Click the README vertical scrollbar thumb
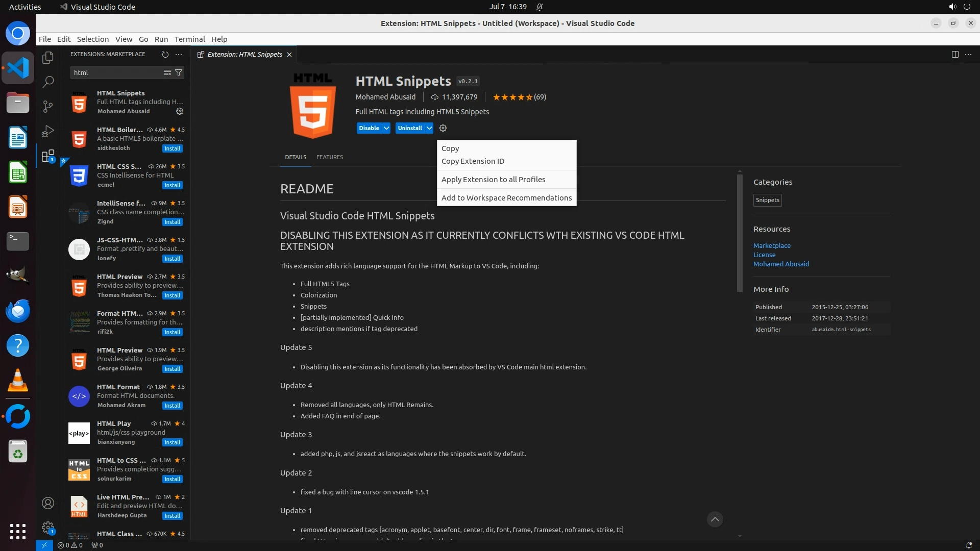 pyautogui.click(x=740, y=233)
